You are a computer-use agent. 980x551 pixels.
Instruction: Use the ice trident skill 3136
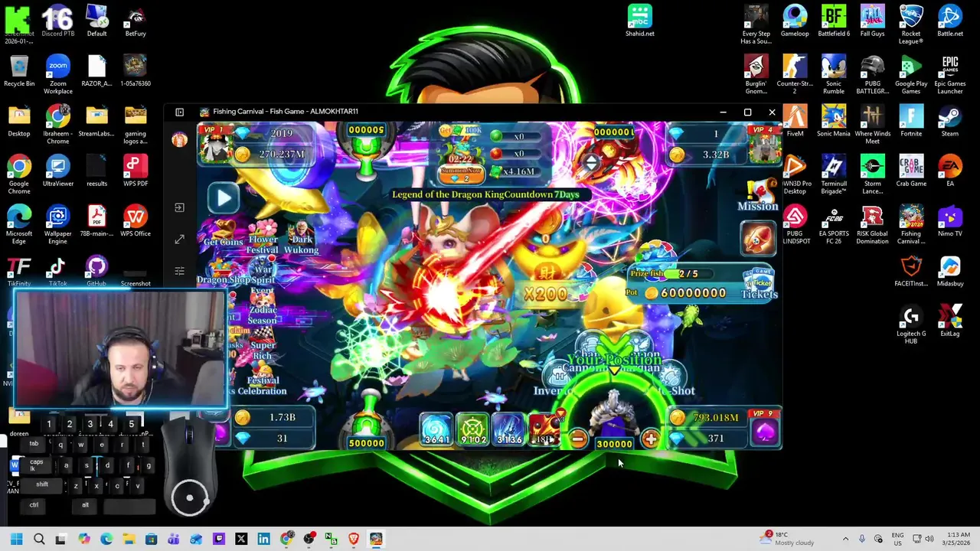point(508,429)
